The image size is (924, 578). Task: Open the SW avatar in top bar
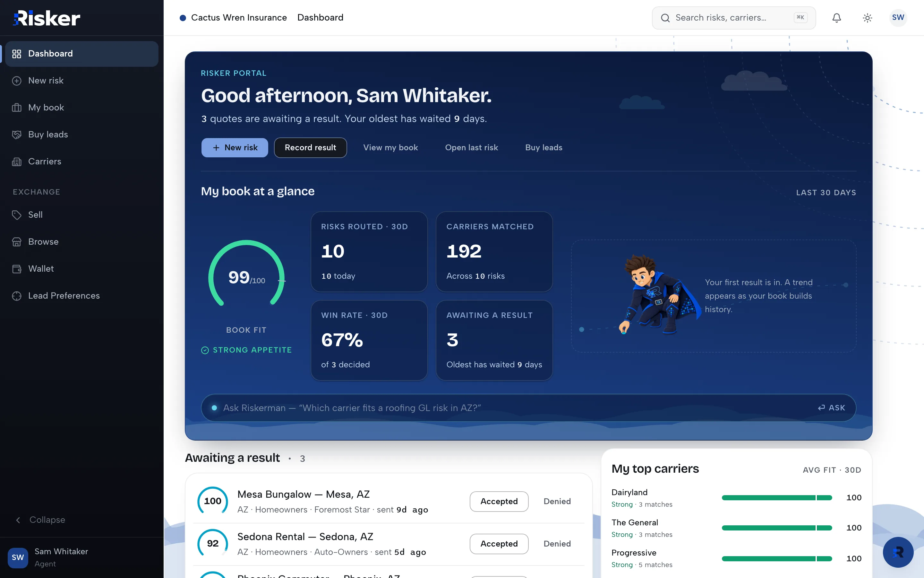[x=898, y=18]
